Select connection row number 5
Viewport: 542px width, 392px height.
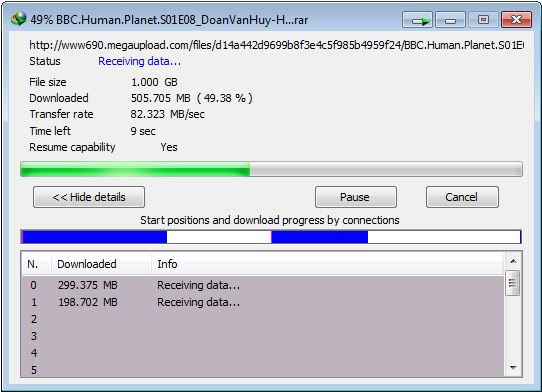click(262, 370)
